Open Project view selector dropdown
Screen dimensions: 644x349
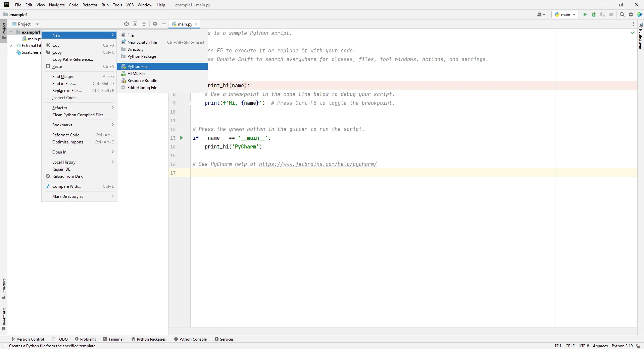(26, 24)
